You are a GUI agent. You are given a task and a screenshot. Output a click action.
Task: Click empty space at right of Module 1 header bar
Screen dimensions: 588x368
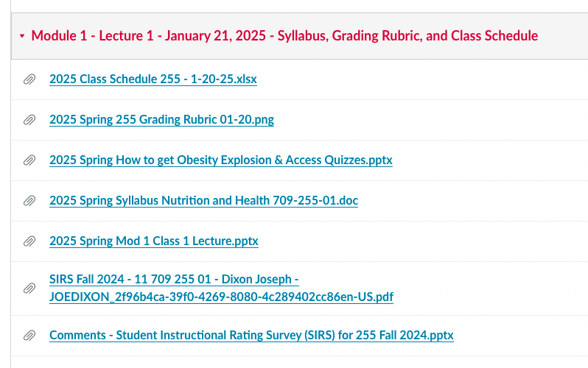(x=564, y=35)
